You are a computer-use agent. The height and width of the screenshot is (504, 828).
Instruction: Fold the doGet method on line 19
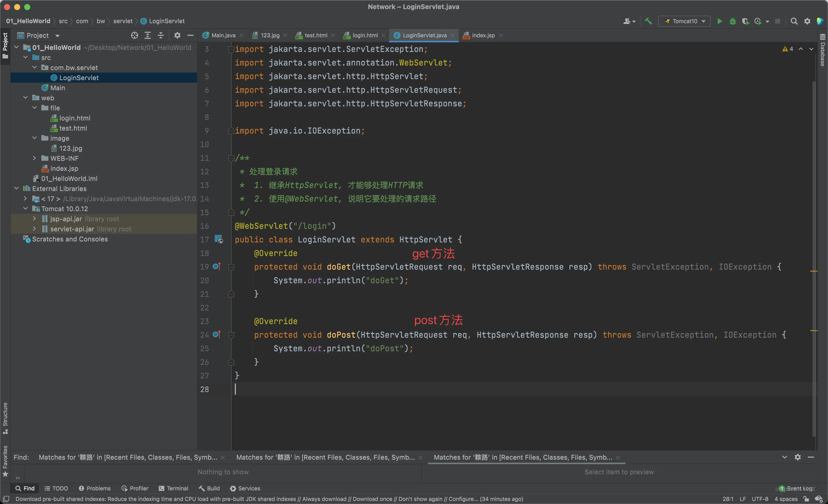[x=231, y=267]
